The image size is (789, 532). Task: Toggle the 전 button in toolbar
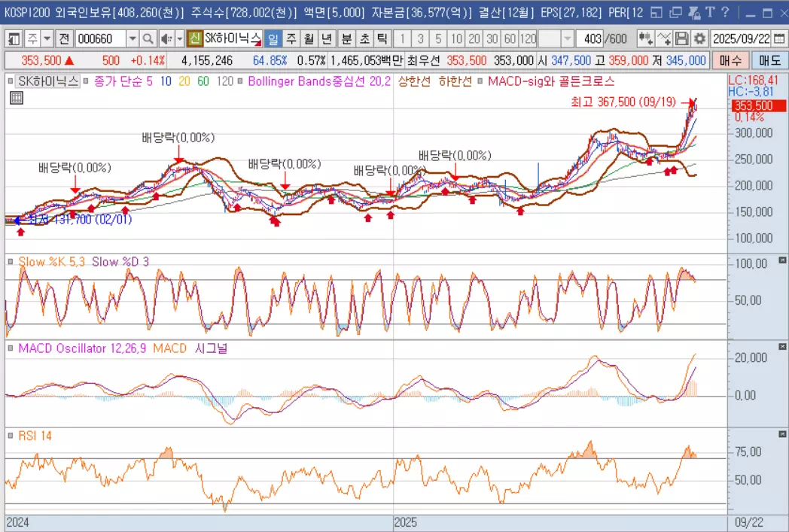[x=64, y=38]
